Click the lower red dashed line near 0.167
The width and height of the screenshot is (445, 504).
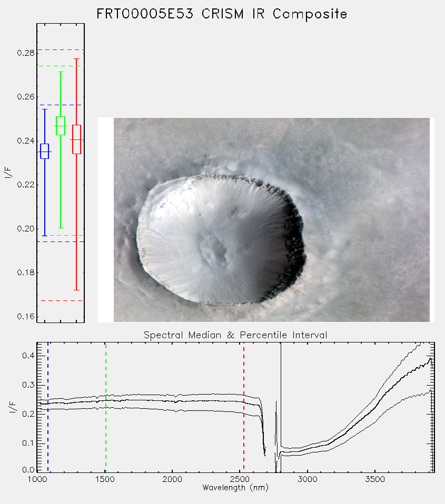point(61,301)
